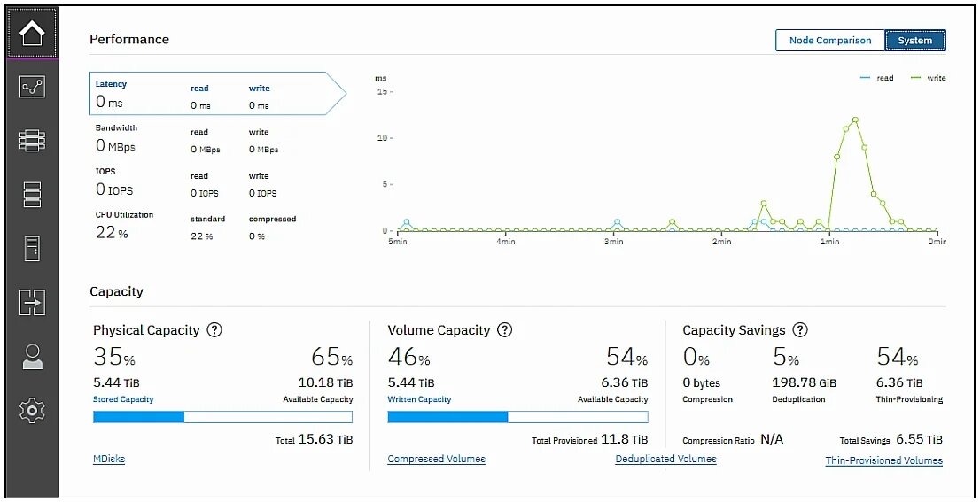The width and height of the screenshot is (980, 502).
Task: Click help icon beside Capacity Savings
Action: point(800,329)
